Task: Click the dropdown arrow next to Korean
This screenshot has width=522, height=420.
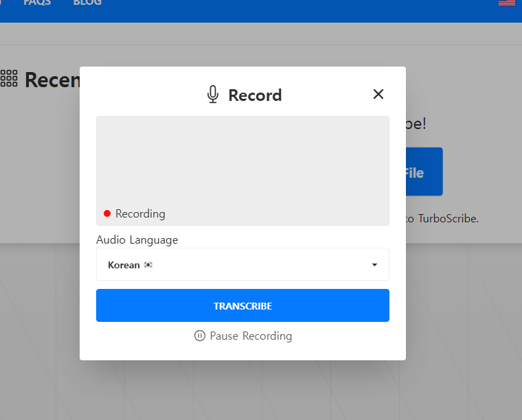Action: pos(374,265)
